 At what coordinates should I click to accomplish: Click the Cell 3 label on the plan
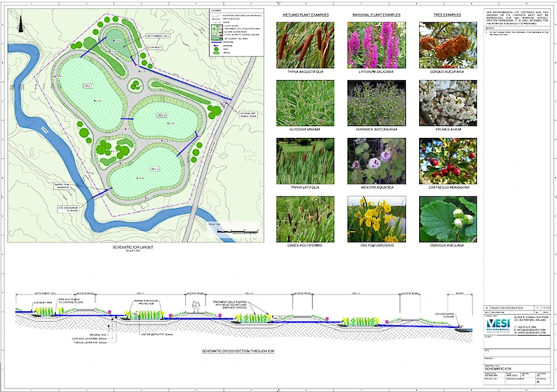coord(155,168)
